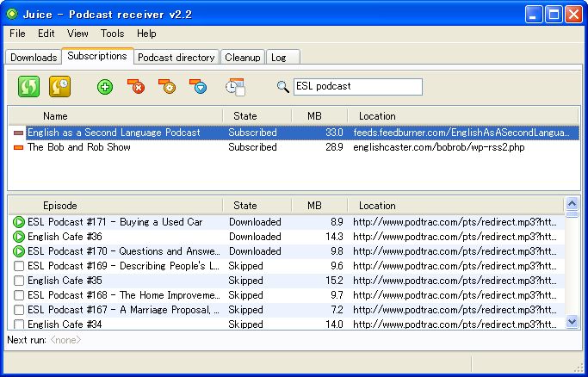Tick the checkbox for ESL Podcast #168
This screenshot has height=377, width=588.
[x=19, y=295]
